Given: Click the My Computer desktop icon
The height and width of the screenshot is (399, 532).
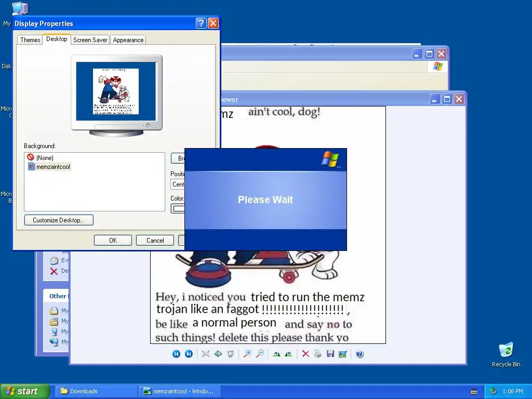Looking at the screenshot, I should point(20,8).
